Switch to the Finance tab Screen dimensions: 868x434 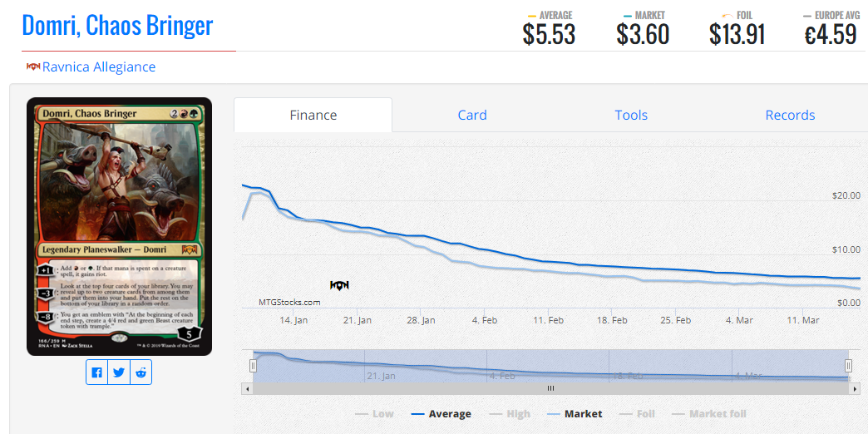tap(313, 115)
